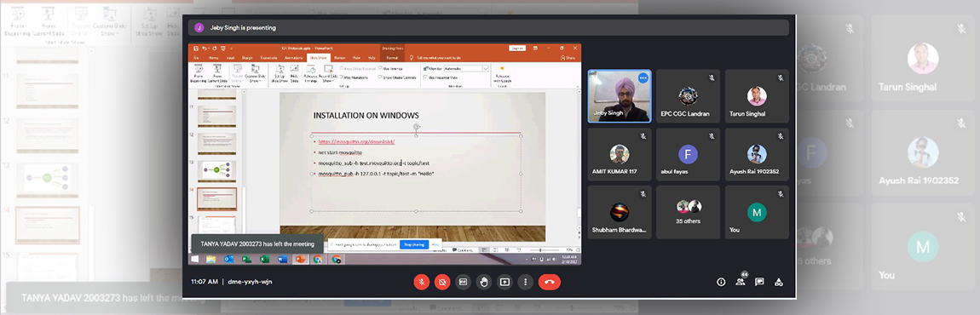Click the Windows Start button in shared taskbar
The image size is (980, 315).
coord(194,260)
